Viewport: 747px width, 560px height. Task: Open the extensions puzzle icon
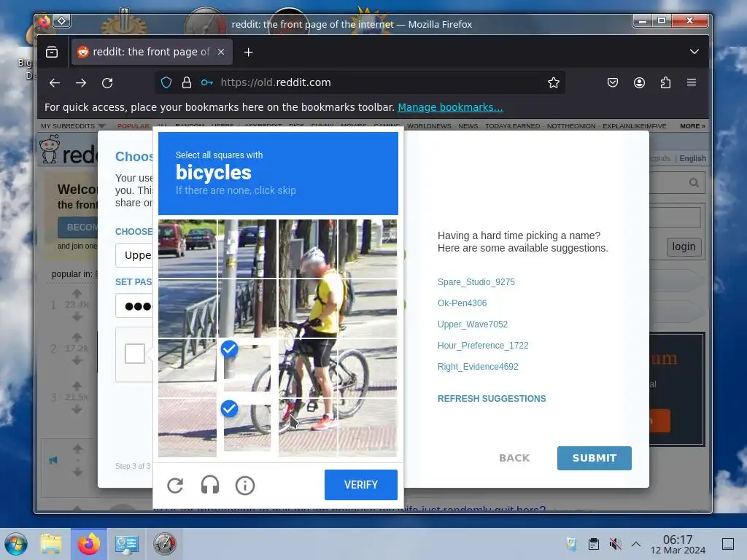coord(665,82)
